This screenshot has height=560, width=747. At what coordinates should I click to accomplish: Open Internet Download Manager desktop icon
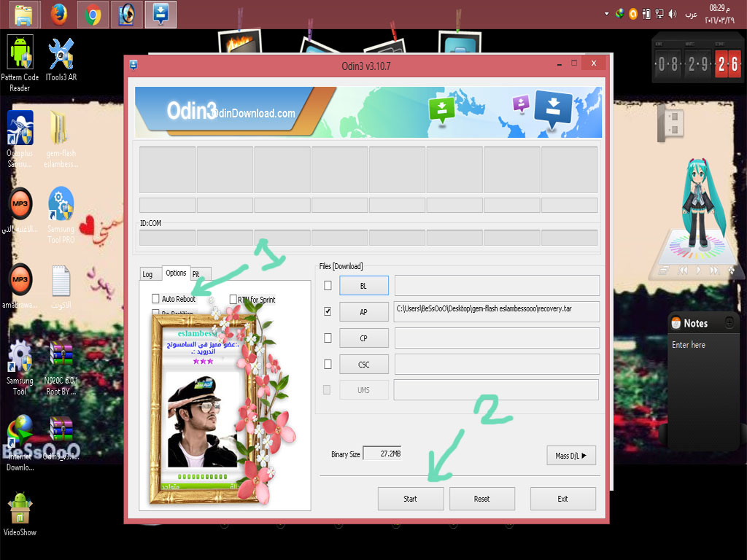pos(20,443)
